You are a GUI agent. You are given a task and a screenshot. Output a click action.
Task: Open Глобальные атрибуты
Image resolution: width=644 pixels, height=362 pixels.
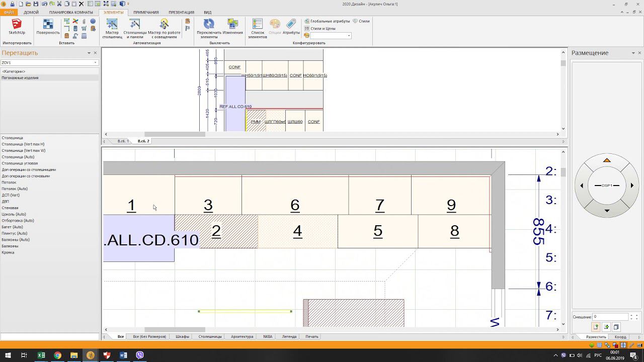coord(327,21)
